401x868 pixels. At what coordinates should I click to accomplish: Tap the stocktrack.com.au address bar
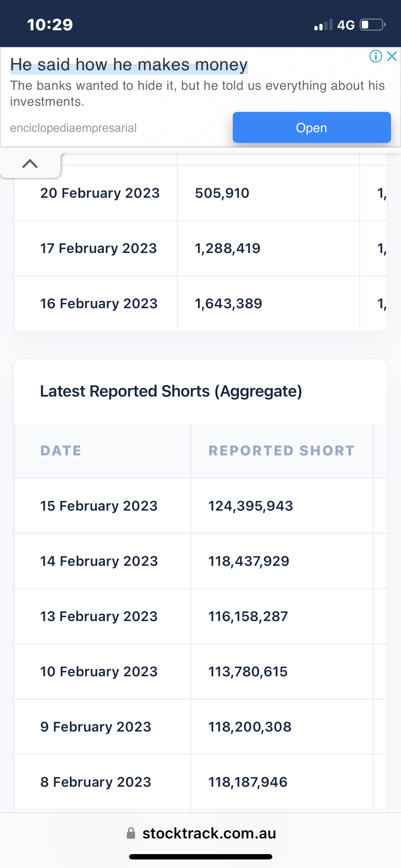[209, 833]
